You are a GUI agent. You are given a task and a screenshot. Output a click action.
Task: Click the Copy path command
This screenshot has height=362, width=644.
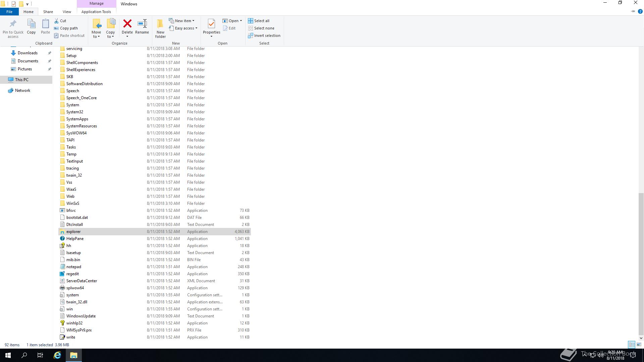click(x=66, y=28)
